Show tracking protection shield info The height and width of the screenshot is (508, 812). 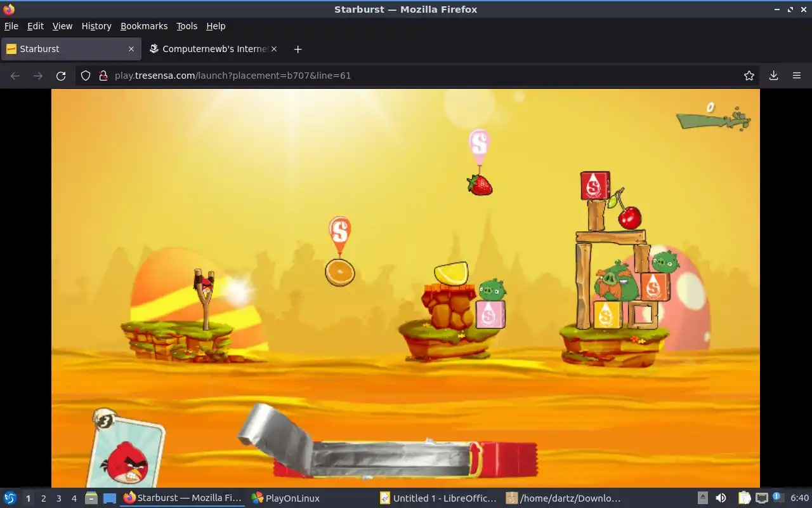pyautogui.click(x=86, y=76)
